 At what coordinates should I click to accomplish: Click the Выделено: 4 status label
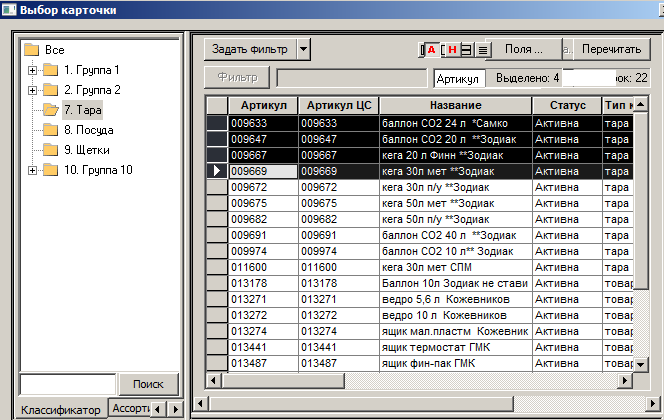pyautogui.click(x=527, y=78)
